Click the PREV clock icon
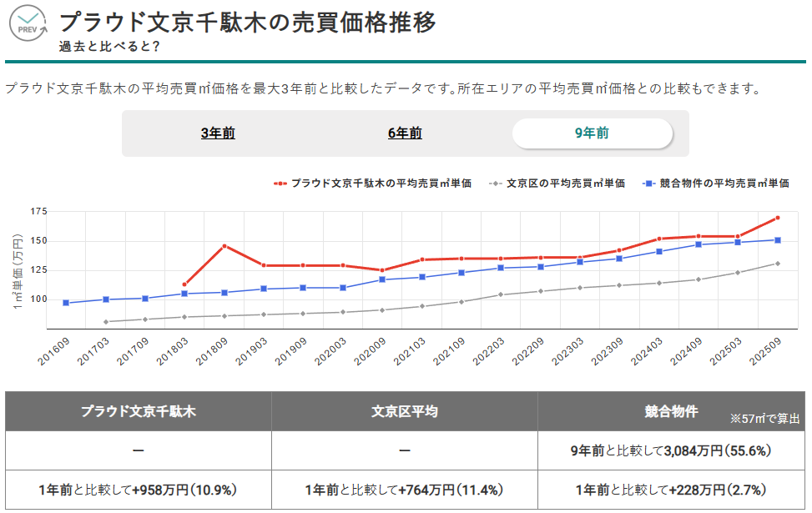 (x=28, y=22)
